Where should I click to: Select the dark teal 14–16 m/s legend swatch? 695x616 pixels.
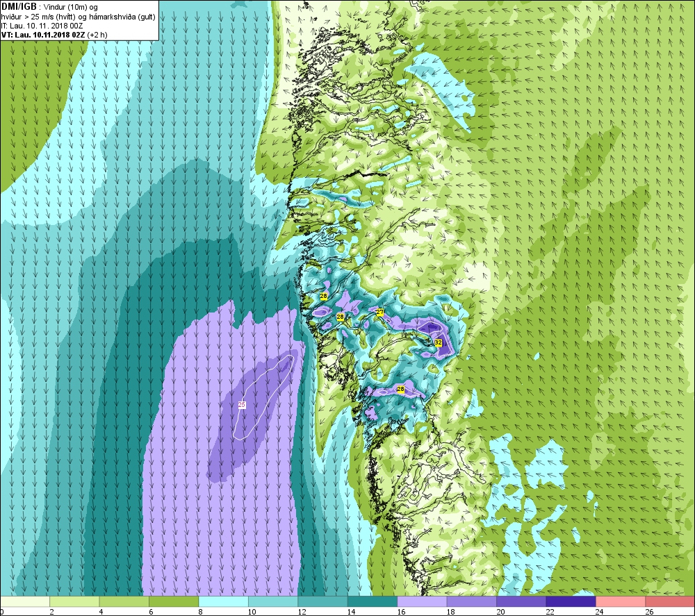pos(373,601)
